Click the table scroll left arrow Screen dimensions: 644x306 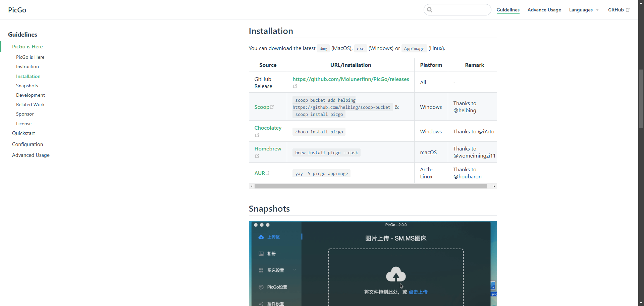click(252, 186)
